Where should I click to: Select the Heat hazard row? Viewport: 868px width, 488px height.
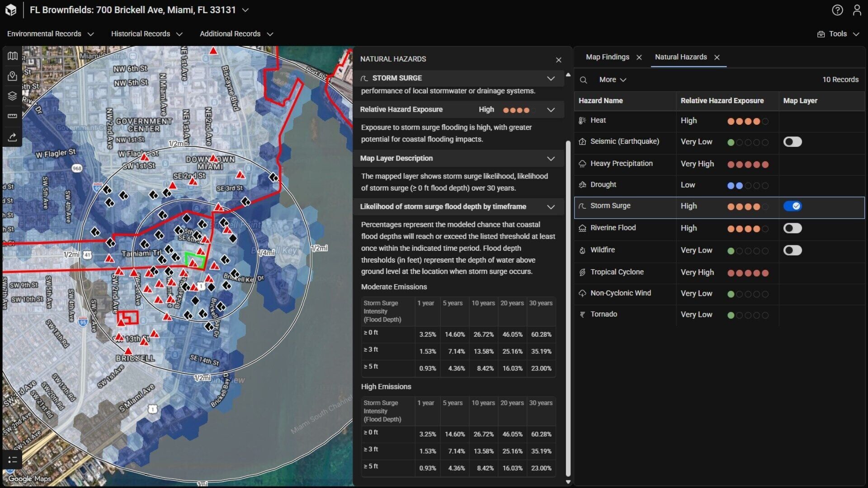click(719, 121)
